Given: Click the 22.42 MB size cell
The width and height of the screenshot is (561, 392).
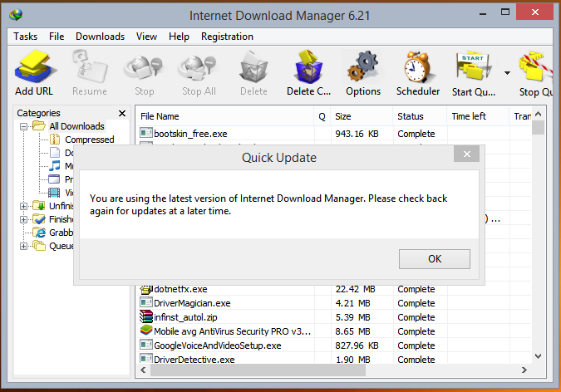Looking at the screenshot, I should [355, 289].
